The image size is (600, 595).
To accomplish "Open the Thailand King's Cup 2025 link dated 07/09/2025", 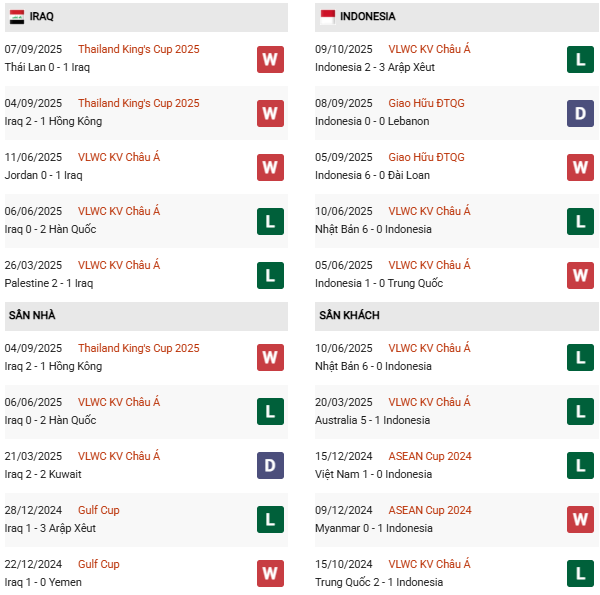I will (138, 49).
